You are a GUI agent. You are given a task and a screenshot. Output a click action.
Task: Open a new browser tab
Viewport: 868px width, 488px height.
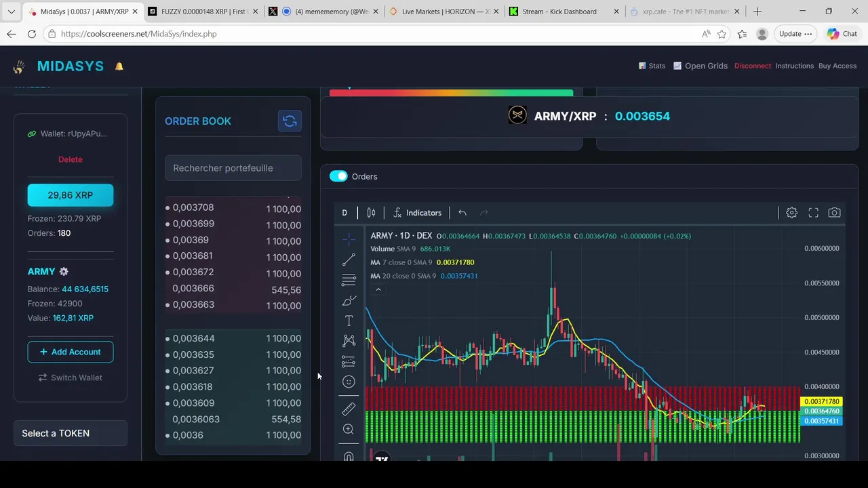(x=757, y=12)
